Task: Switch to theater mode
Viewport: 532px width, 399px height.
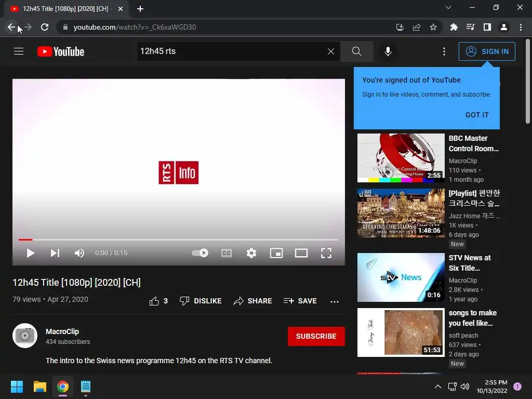Action: point(301,253)
